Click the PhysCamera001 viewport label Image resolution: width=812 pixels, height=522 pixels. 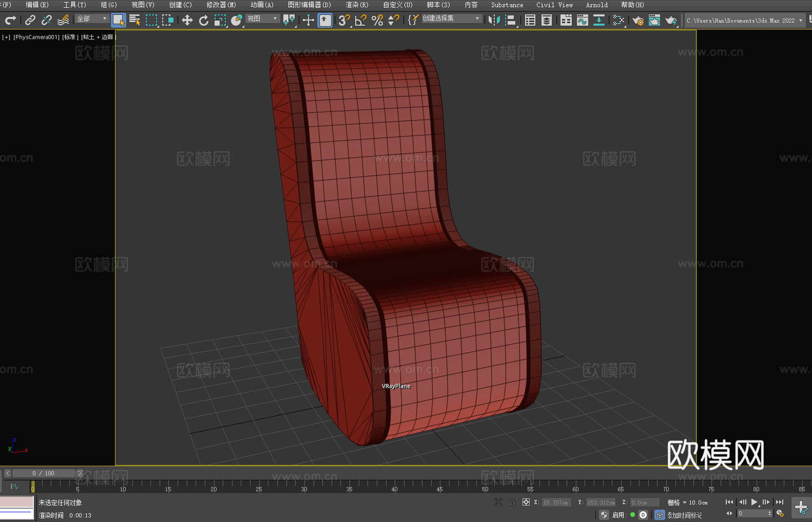(x=36, y=37)
